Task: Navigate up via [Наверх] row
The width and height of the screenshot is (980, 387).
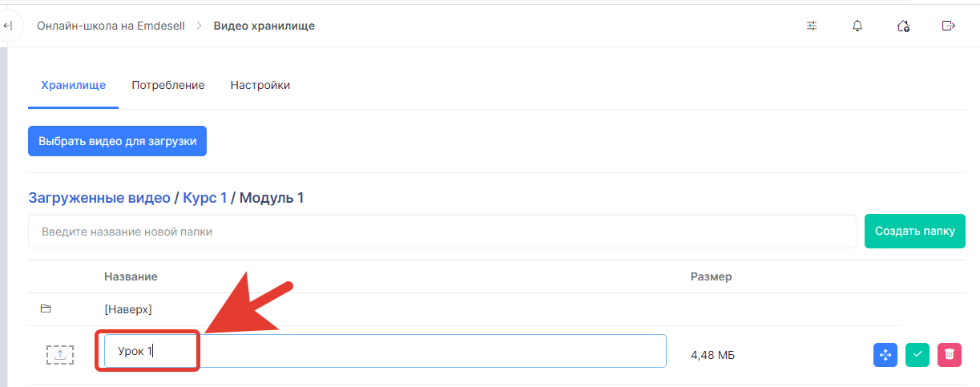Action: pos(128,308)
